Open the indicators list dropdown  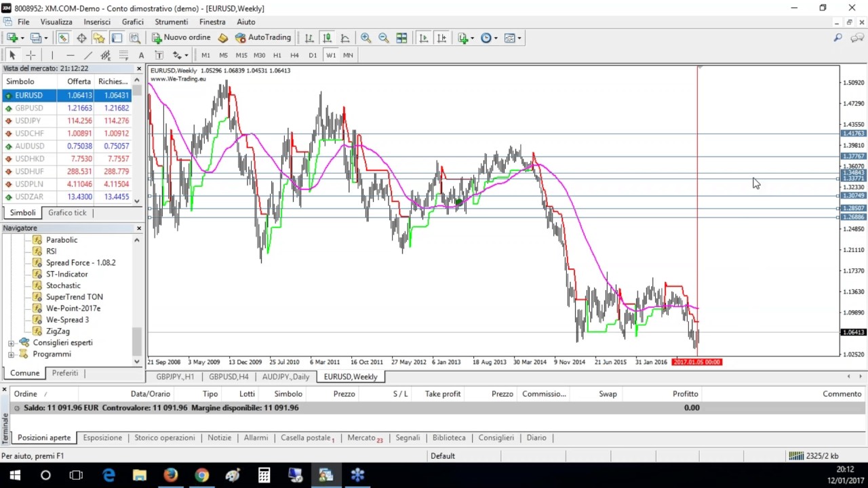tap(465, 38)
